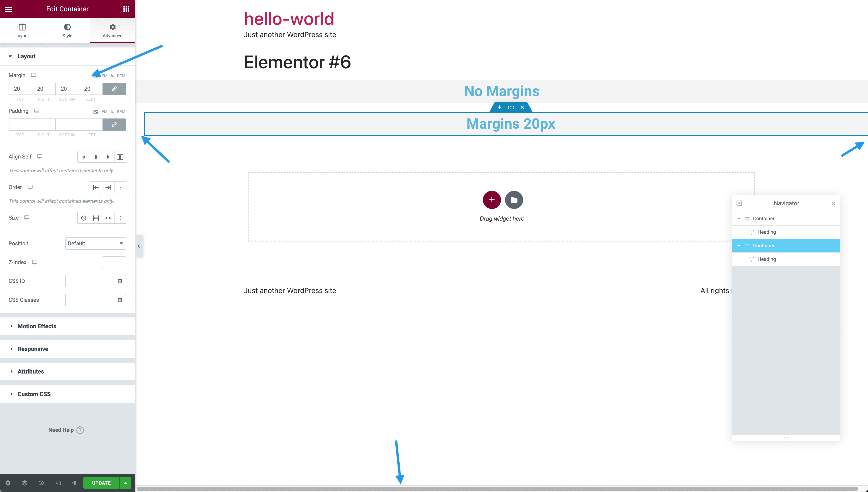Open the widgets panel grid icon
This screenshot has height=492, width=868.
point(126,9)
